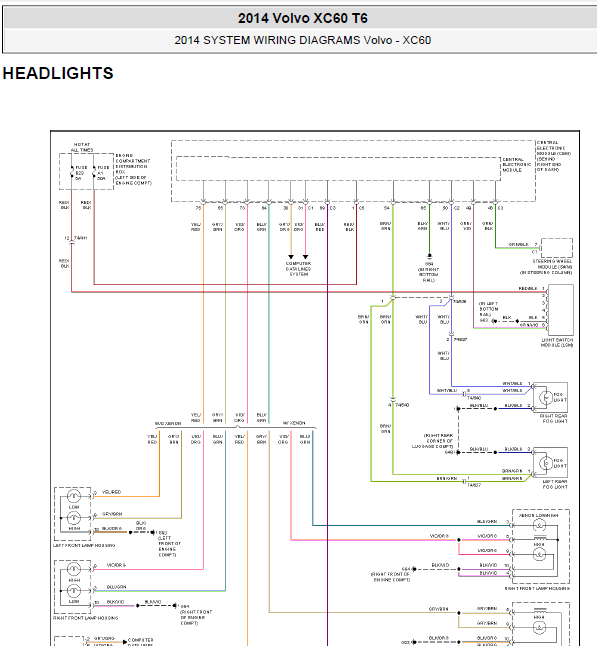Select 'GRY/BRN' label at Left Front Lamp Housing
This screenshot has width=597, height=646.
click(x=112, y=514)
